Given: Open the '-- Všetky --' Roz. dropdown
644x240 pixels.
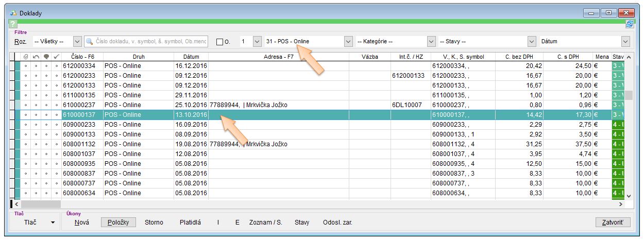Looking at the screenshot, I should (x=77, y=41).
